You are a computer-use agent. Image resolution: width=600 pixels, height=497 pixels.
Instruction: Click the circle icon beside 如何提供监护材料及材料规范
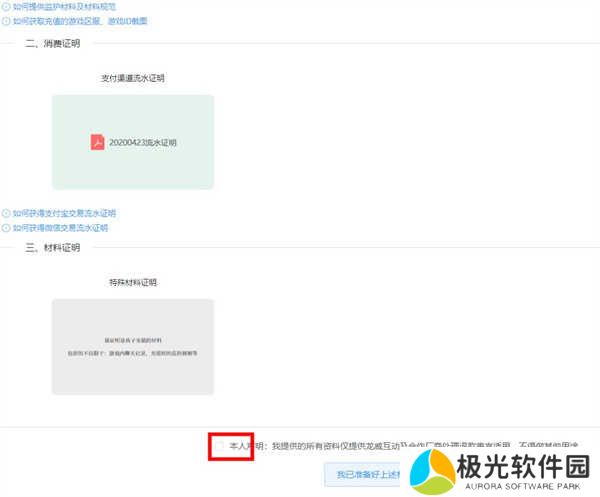6,5
